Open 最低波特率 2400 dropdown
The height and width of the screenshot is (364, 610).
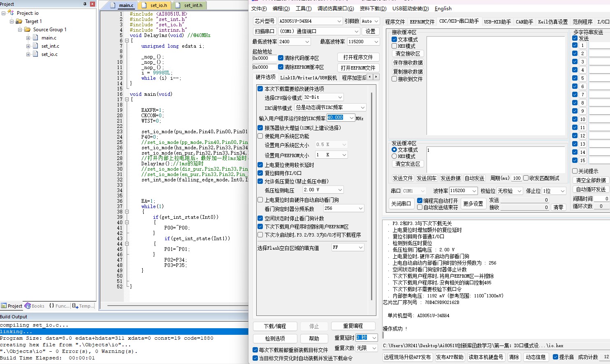(x=295, y=42)
